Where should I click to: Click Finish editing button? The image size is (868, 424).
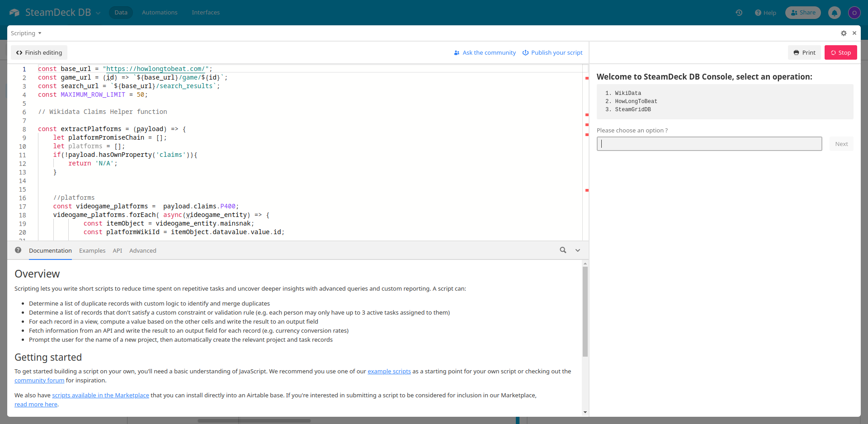pyautogui.click(x=39, y=52)
